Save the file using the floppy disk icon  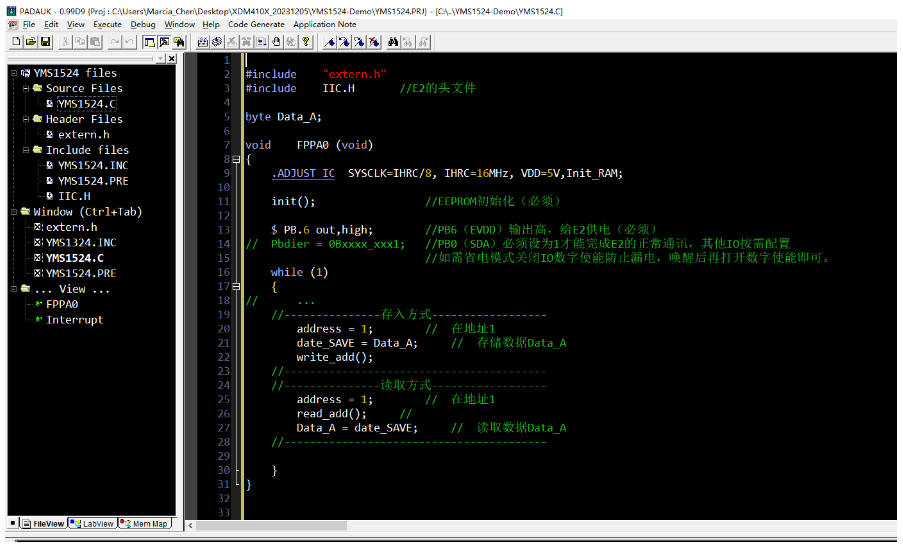45,42
